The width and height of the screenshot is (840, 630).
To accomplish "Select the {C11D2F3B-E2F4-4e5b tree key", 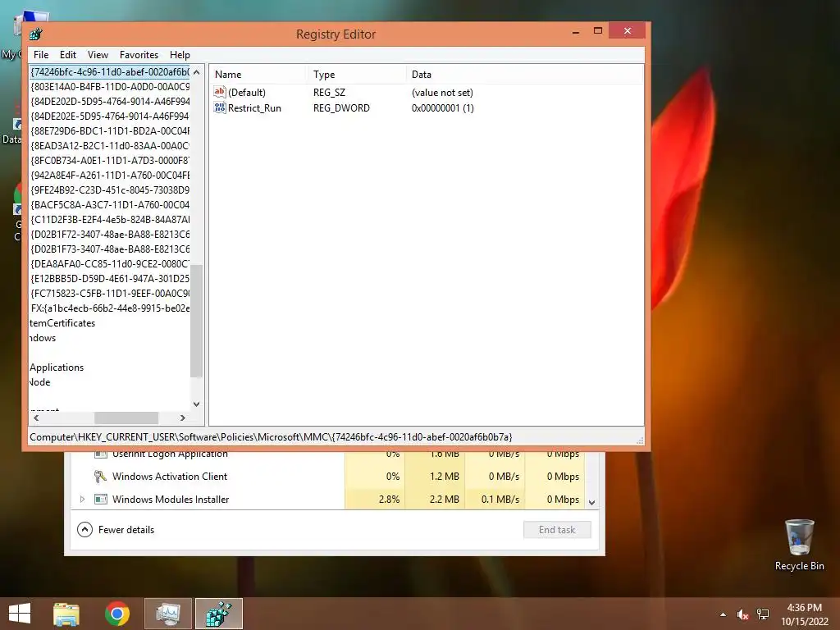I will click(x=110, y=220).
